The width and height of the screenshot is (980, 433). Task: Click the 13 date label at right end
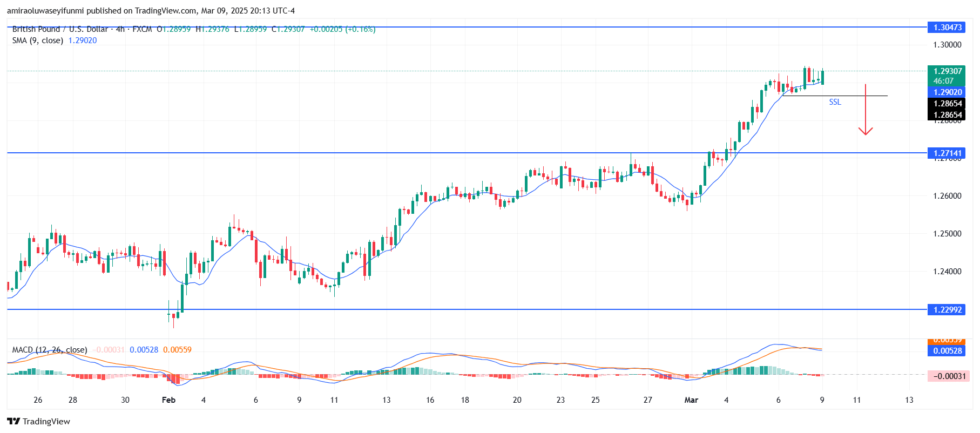click(909, 400)
